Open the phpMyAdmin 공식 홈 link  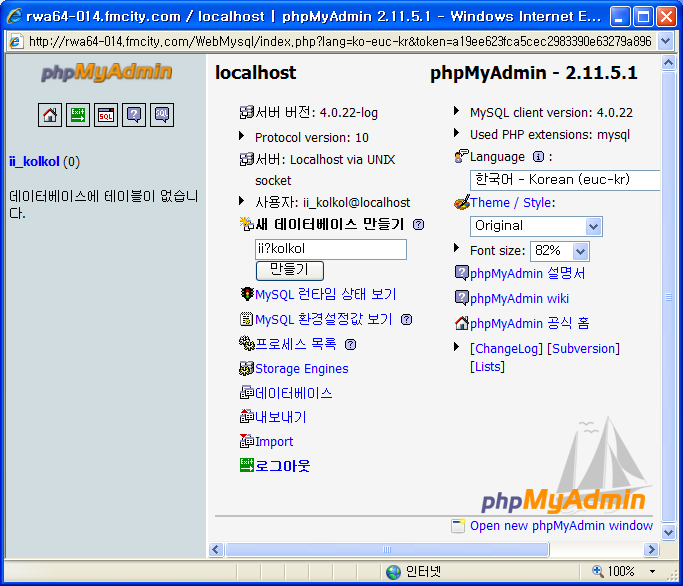(x=530, y=323)
